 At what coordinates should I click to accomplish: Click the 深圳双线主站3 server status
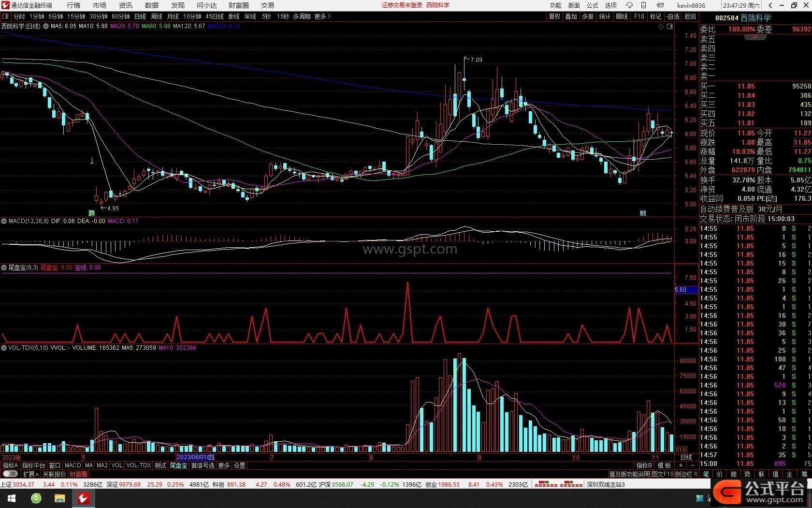[x=606, y=484]
